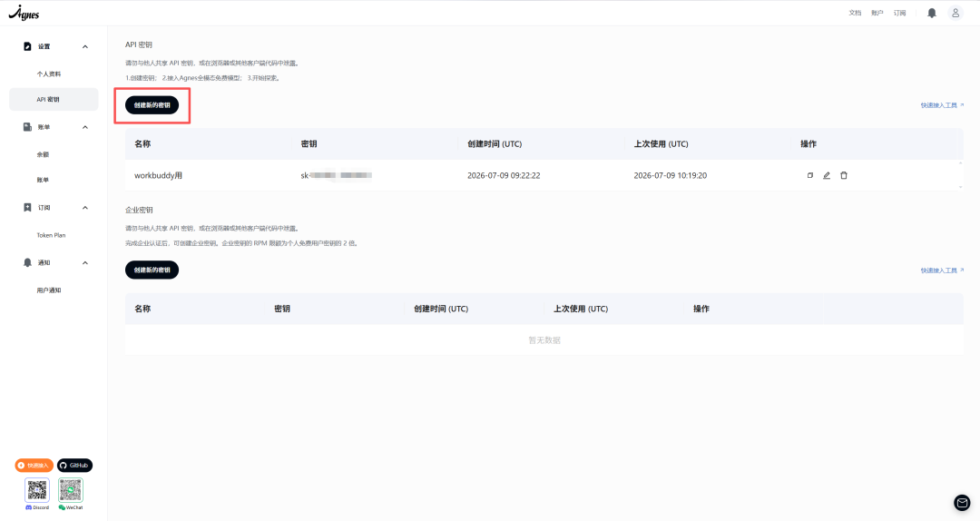The height and width of the screenshot is (521, 980).
Task: Collapse the 设置 sidebar section chevron
Action: tap(85, 47)
